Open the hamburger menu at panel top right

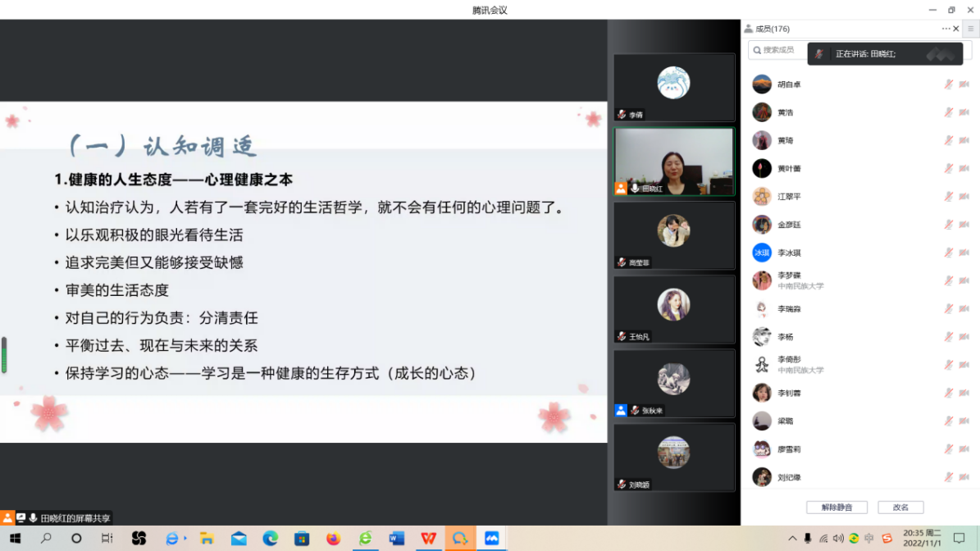970,29
